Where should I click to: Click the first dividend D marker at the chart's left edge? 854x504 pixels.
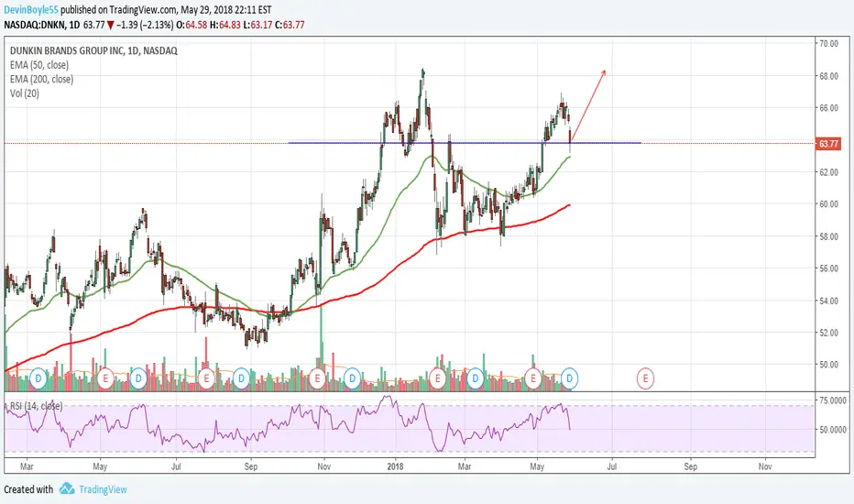click(x=38, y=378)
